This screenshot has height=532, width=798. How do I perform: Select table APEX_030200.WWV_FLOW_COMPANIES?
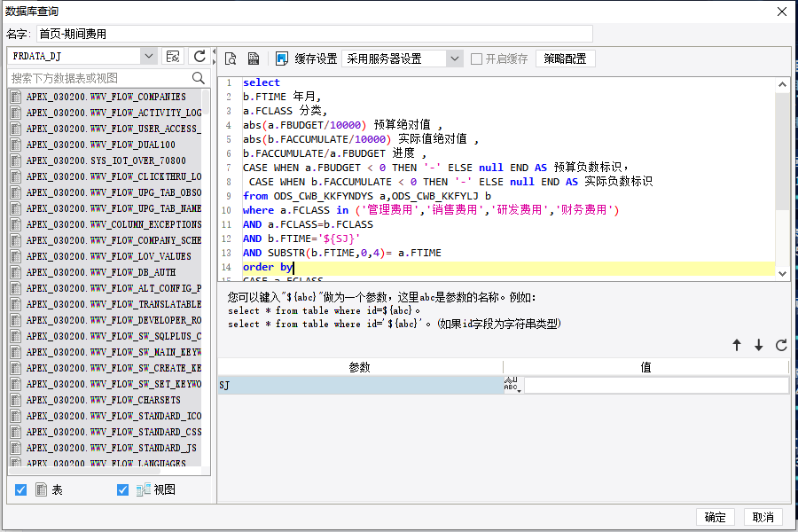click(x=106, y=97)
